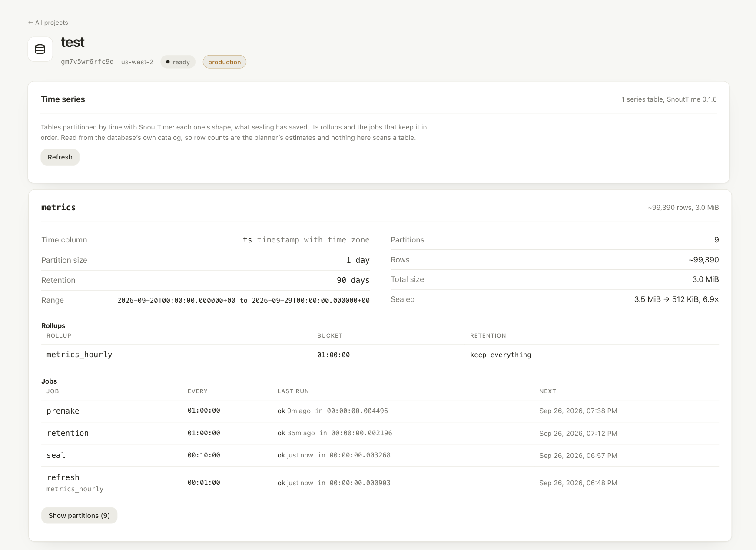756x550 pixels.
Task: Expand Show partitions (9)
Action: [x=79, y=515]
